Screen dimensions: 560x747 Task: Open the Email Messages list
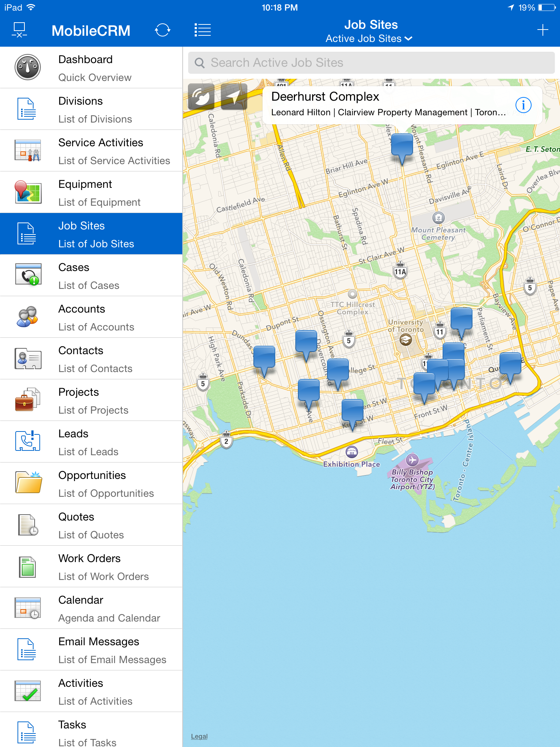pyautogui.click(x=91, y=650)
